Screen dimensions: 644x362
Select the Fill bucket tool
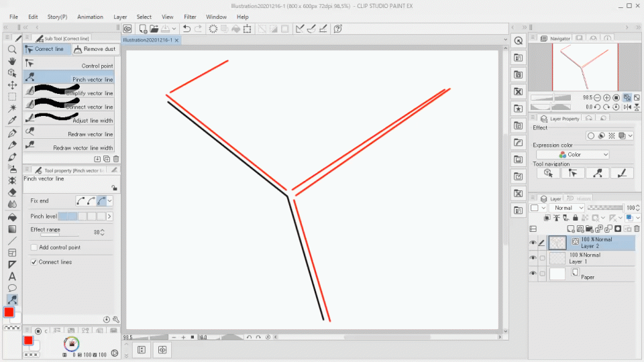click(12, 217)
